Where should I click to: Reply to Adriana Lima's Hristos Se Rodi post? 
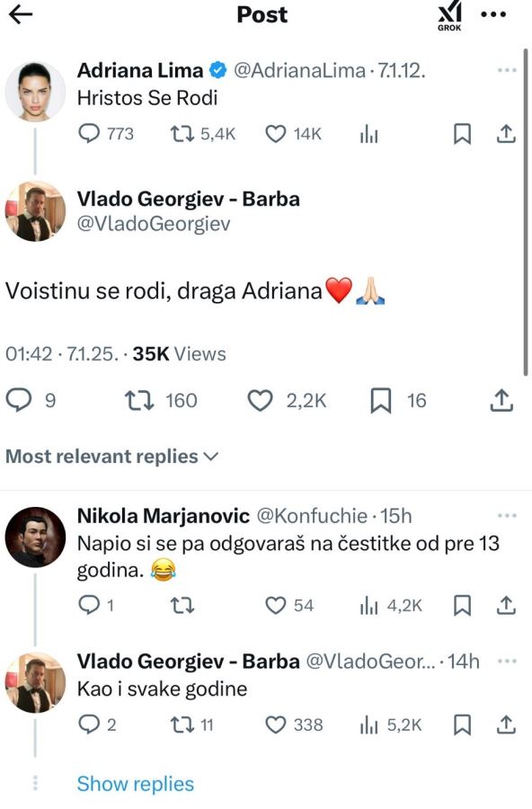[x=87, y=133]
